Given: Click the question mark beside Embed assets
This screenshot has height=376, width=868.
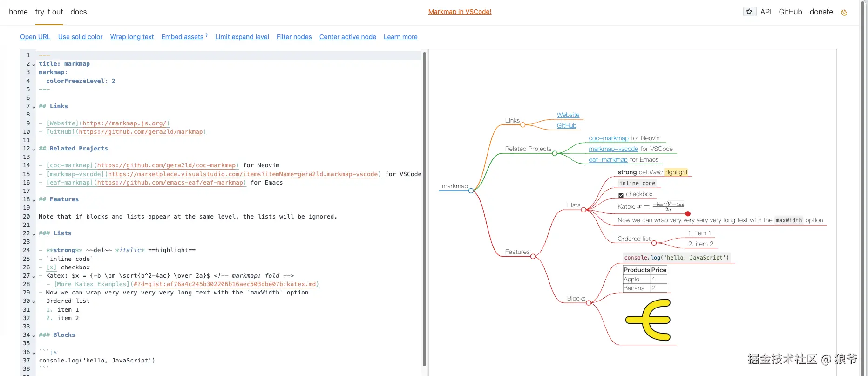Looking at the screenshot, I should 206,35.
